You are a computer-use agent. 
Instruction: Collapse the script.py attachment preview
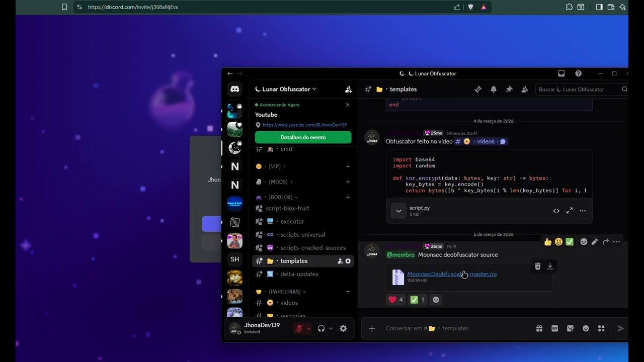[398, 211]
